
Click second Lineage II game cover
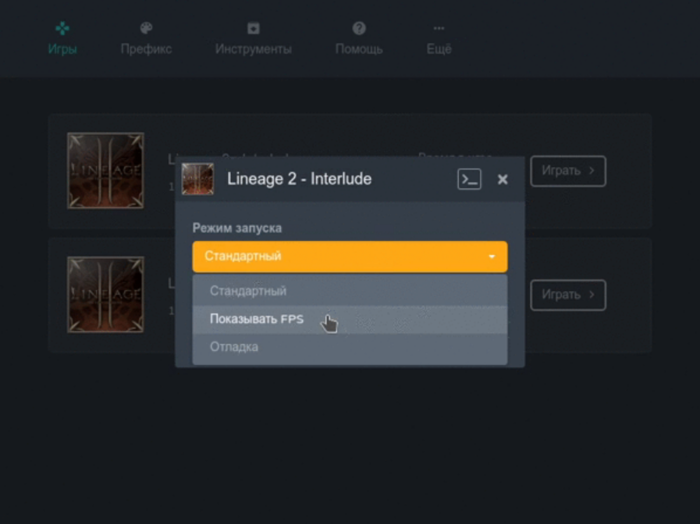pos(105,295)
